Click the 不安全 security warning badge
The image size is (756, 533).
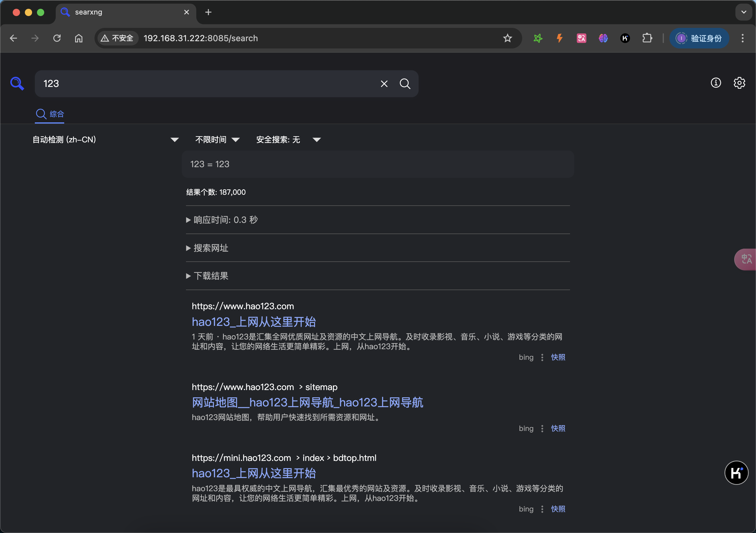(117, 38)
